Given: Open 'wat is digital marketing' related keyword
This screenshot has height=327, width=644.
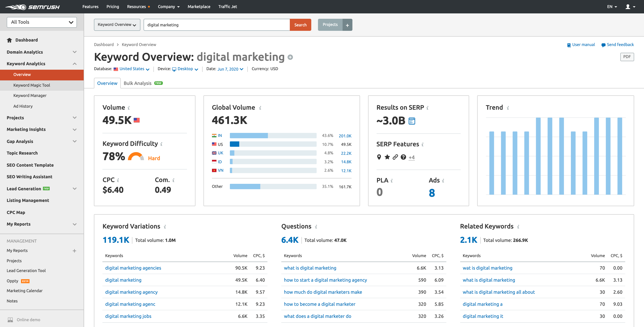Looking at the screenshot, I should 487,268.
